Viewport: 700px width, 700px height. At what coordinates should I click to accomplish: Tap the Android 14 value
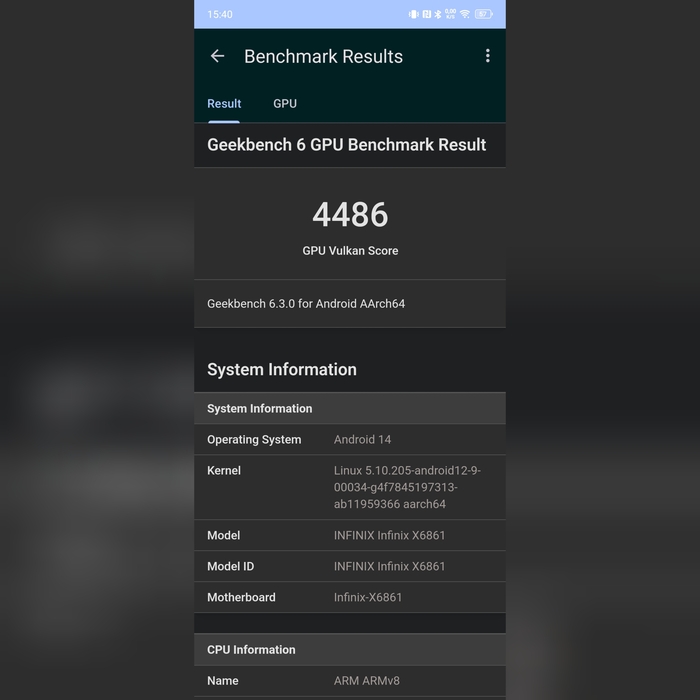point(362,440)
